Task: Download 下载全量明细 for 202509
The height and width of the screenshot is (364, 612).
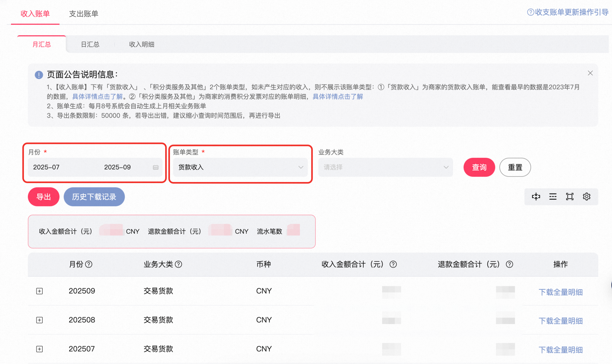Action: tap(561, 292)
